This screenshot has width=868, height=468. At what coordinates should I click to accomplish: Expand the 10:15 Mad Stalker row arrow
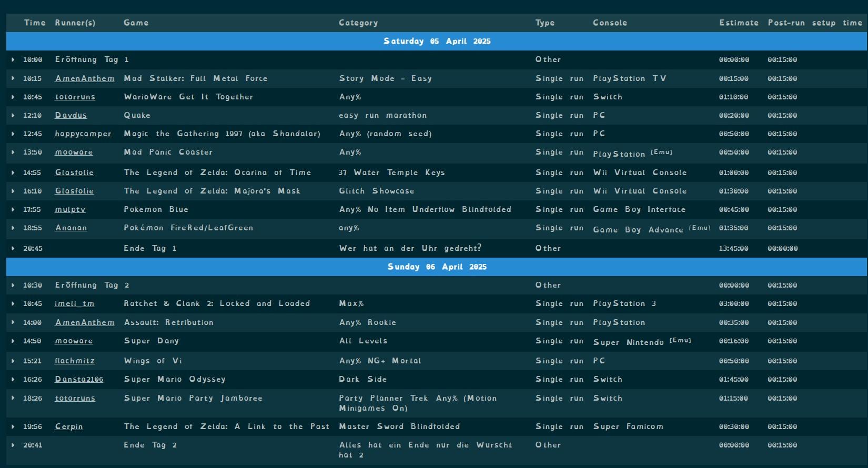coord(13,78)
